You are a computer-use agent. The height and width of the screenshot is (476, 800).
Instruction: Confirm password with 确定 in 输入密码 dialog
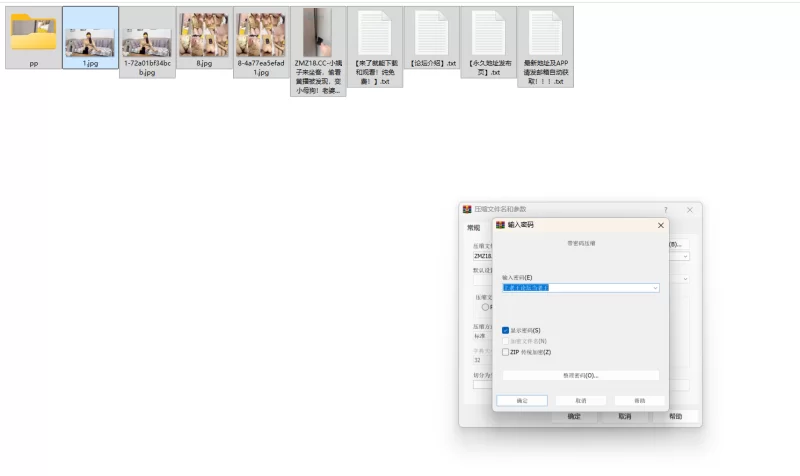click(x=522, y=400)
